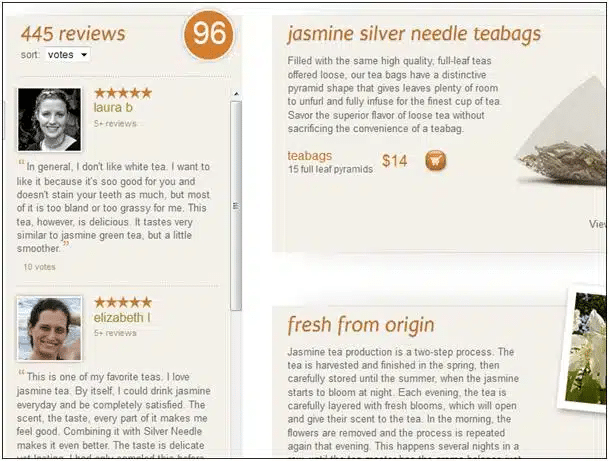Click laura b's profile photo

click(49, 119)
